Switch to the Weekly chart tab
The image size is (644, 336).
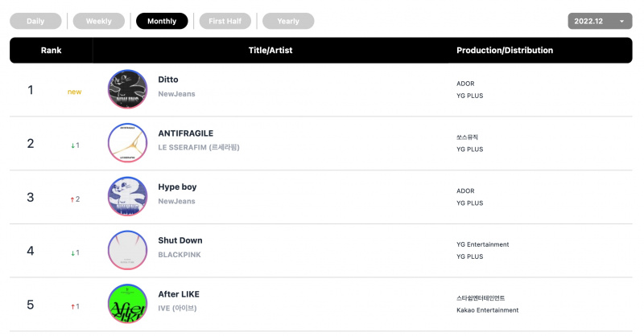pos(98,21)
